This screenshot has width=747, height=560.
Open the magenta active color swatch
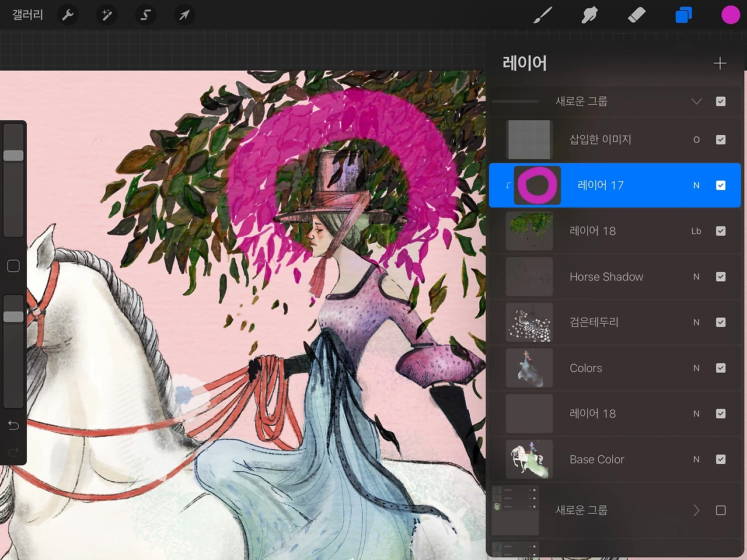point(731,15)
